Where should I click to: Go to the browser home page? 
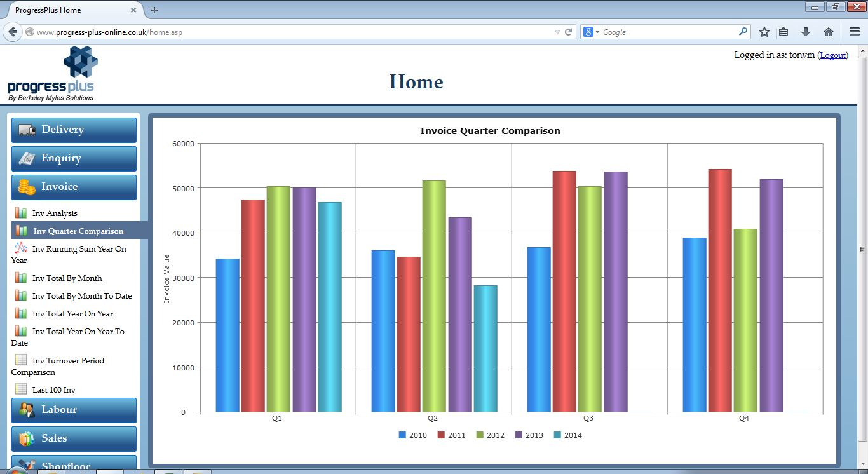pyautogui.click(x=828, y=32)
